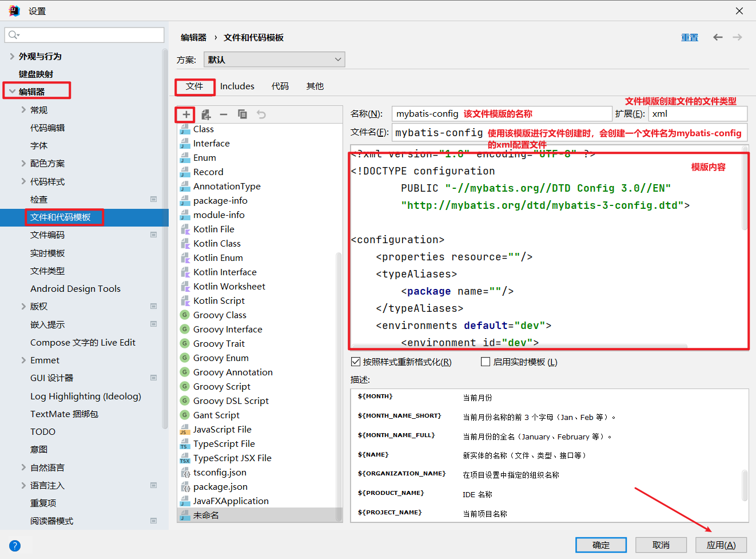
Task: Click the description panel scrollbar
Action: pyautogui.click(x=745, y=485)
